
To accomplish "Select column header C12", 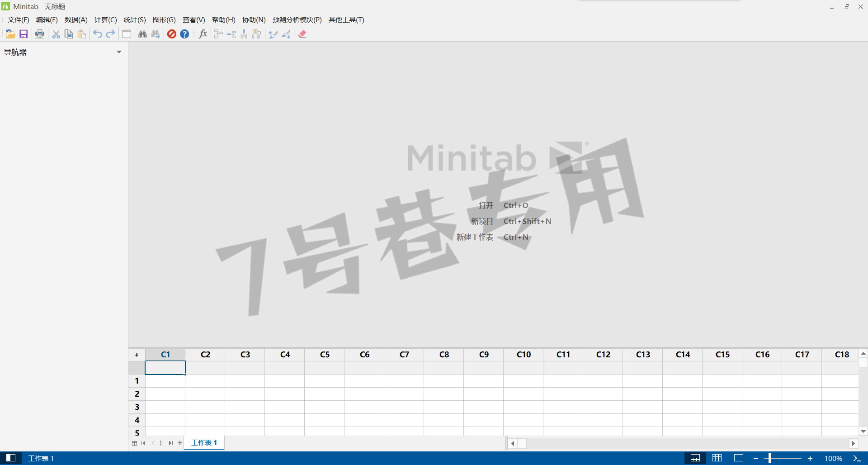I will point(603,355).
